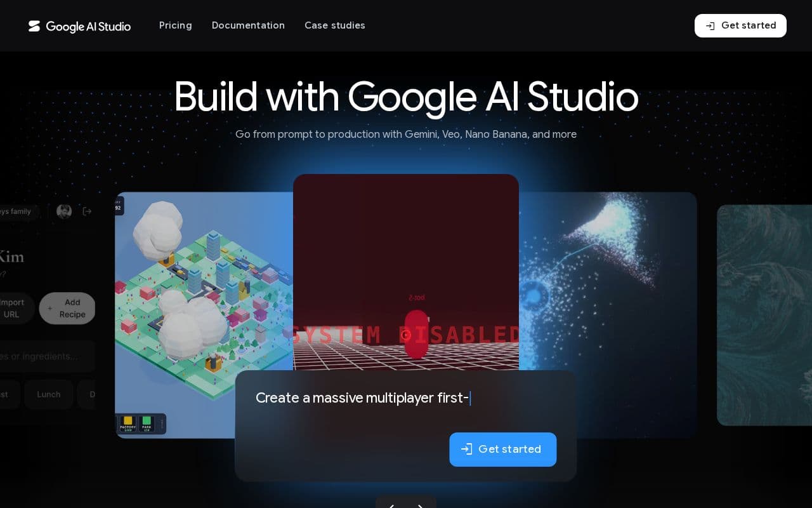
Task: Go to Case studies
Action: (335, 25)
